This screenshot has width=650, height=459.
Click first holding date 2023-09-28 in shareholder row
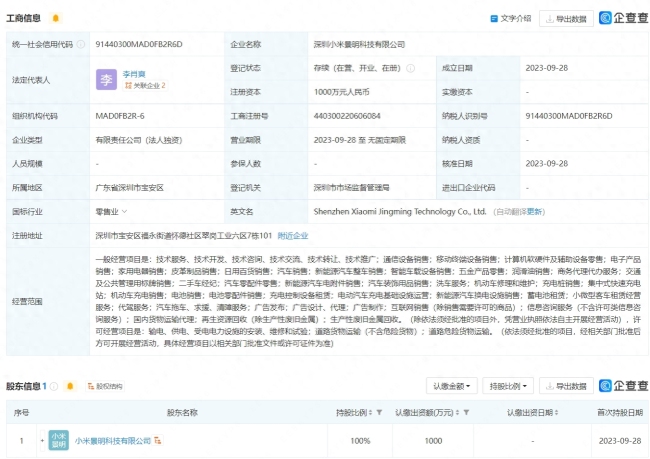pos(620,441)
